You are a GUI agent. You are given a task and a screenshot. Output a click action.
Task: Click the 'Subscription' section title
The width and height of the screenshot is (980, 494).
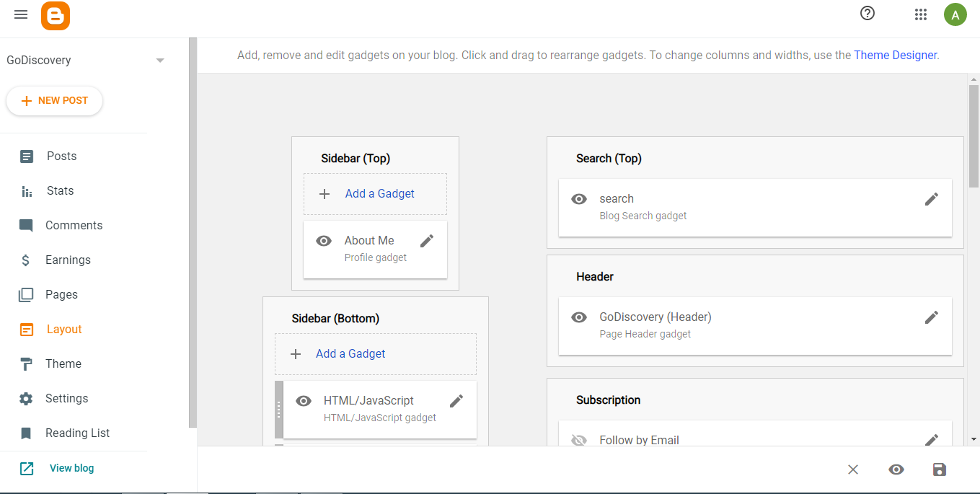(x=608, y=400)
